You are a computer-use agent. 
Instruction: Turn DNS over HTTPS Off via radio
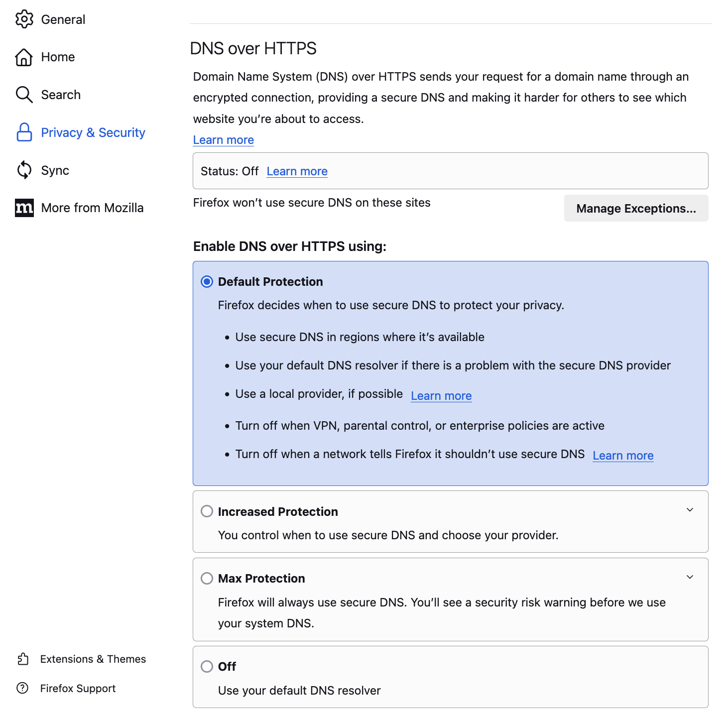click(207, 666)
